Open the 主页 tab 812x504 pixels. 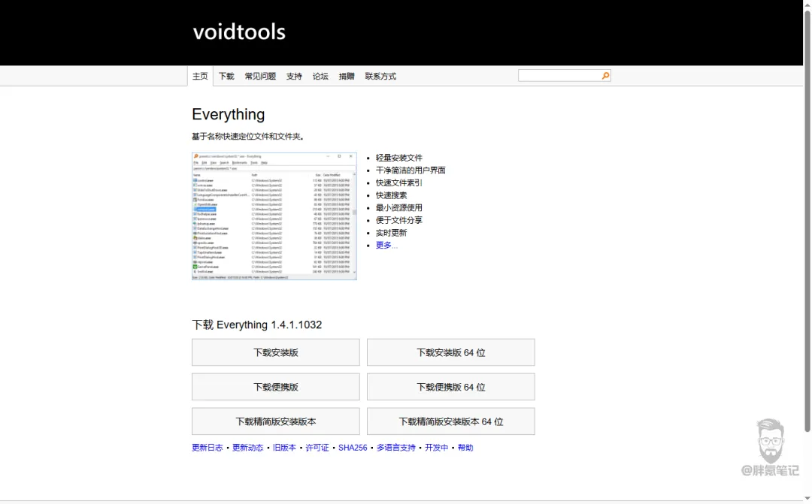pos(200,76)
